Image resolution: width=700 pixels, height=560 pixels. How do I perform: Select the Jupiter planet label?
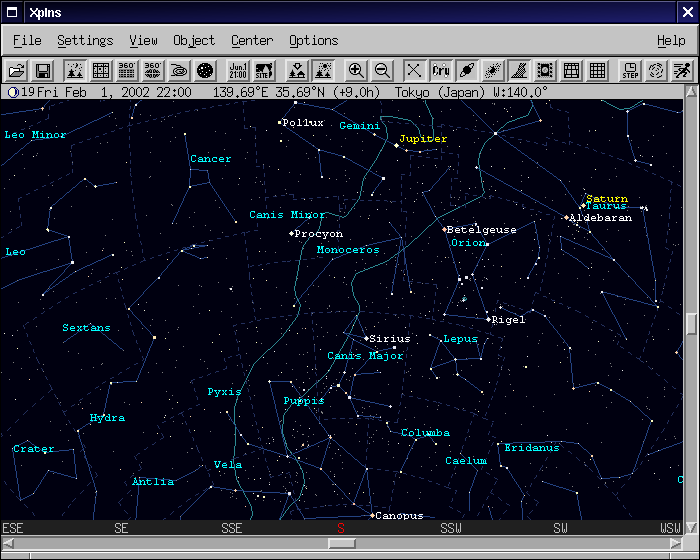(423, 138)
